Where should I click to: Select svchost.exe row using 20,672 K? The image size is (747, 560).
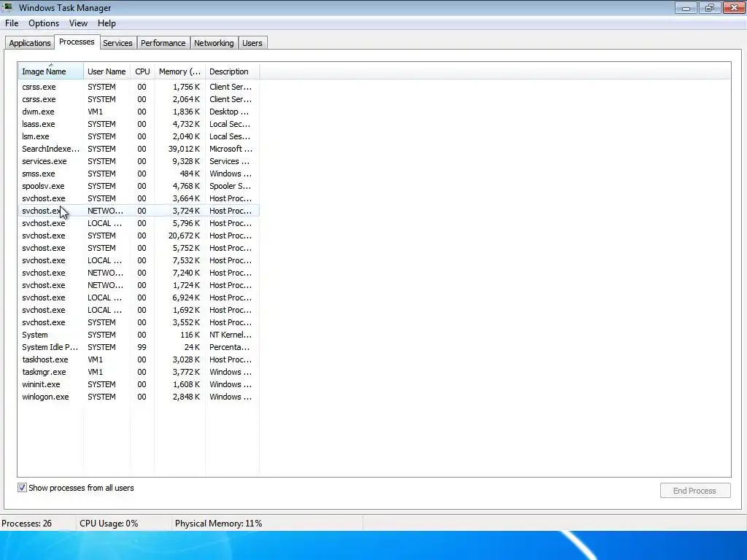pyautogui.click(x=139, y=236)
